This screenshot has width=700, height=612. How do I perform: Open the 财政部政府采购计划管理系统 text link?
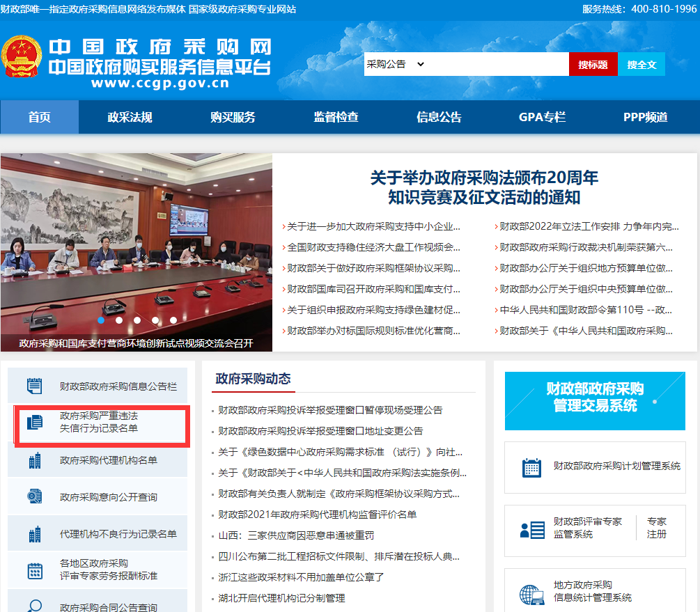point(617,466)
